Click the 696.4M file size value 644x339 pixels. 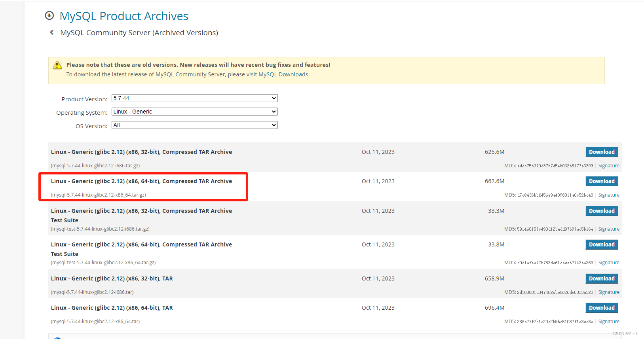point(494,308)
